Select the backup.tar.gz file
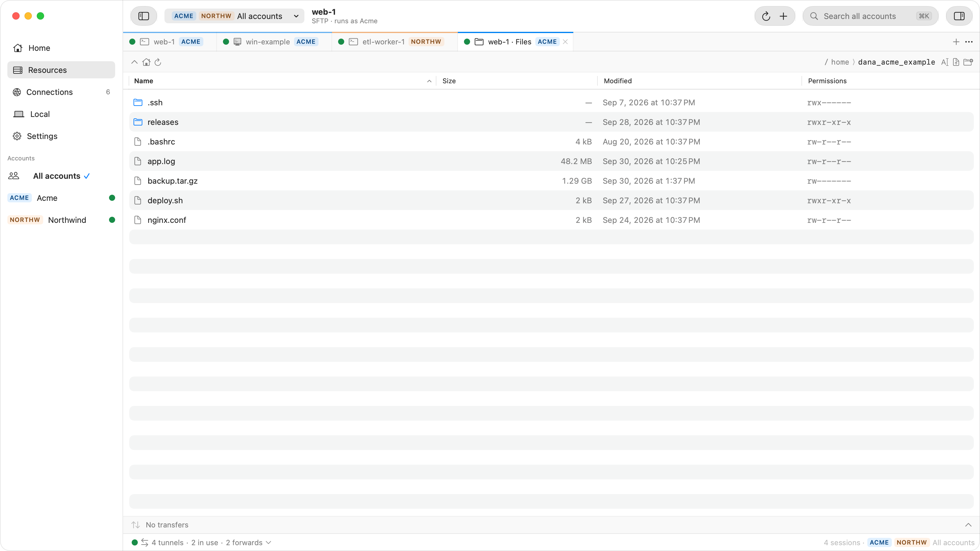 (551, 181)
